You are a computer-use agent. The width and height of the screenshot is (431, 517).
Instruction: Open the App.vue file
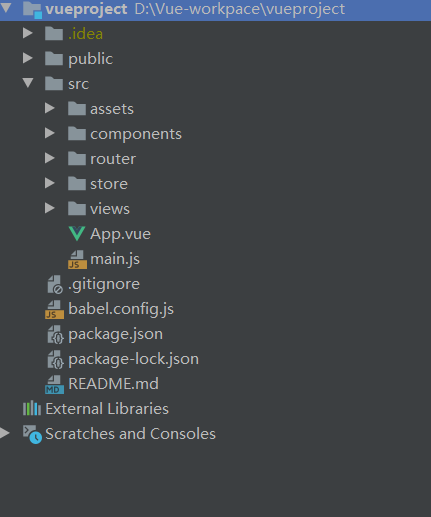[x=120, y=234]
